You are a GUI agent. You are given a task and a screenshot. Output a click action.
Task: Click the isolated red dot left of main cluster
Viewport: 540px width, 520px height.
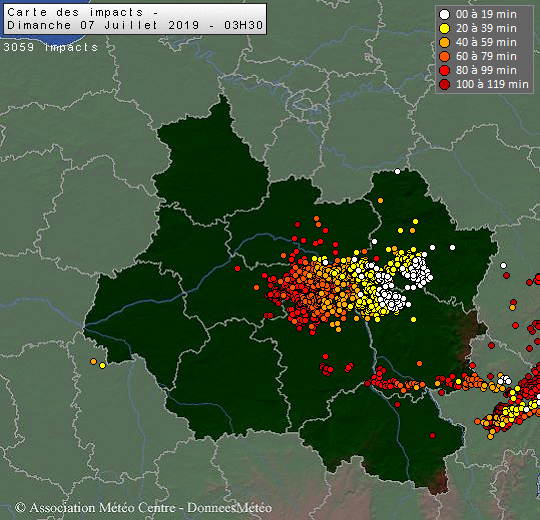237,268
